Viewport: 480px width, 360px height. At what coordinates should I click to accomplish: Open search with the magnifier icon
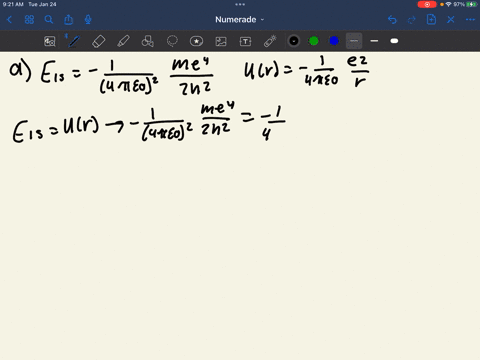pyautogui.click(x=49, y=20)
